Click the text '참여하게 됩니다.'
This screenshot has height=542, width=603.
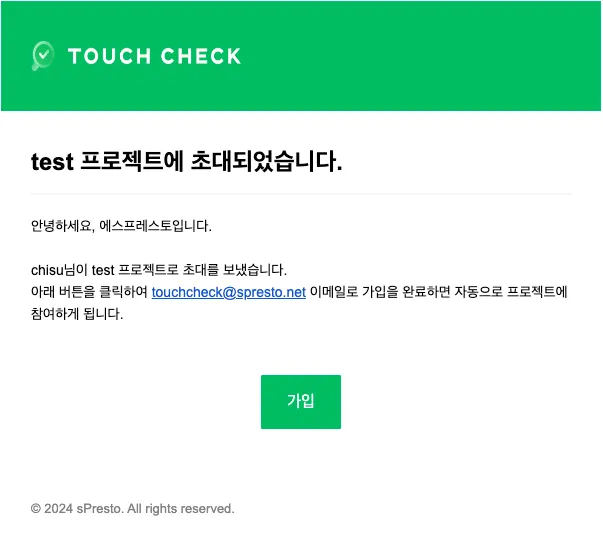(x=77, y=314)
